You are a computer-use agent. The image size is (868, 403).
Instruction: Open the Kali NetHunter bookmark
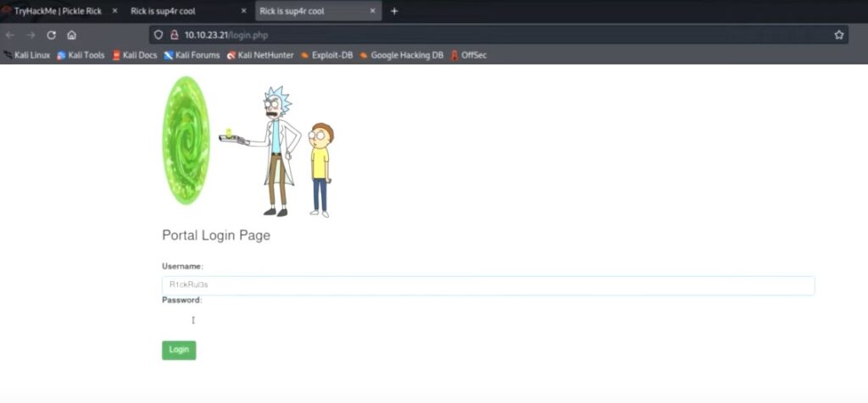pyautogui.click(x=260, y=55)
